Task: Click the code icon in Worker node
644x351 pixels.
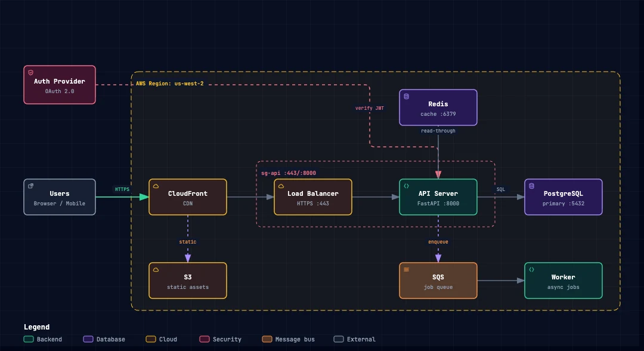Action: coord(532,270)
